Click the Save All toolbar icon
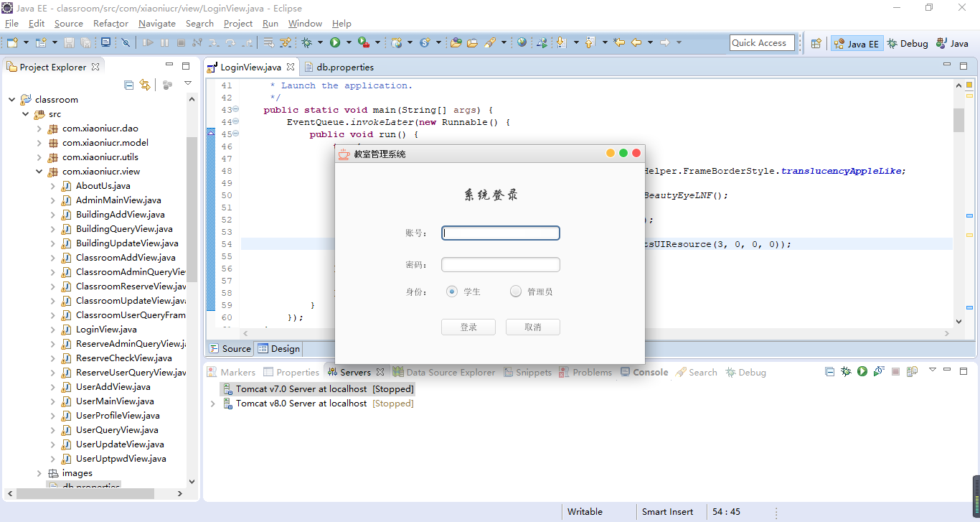This screenshot has width=980, height=522. coord(85,43)
